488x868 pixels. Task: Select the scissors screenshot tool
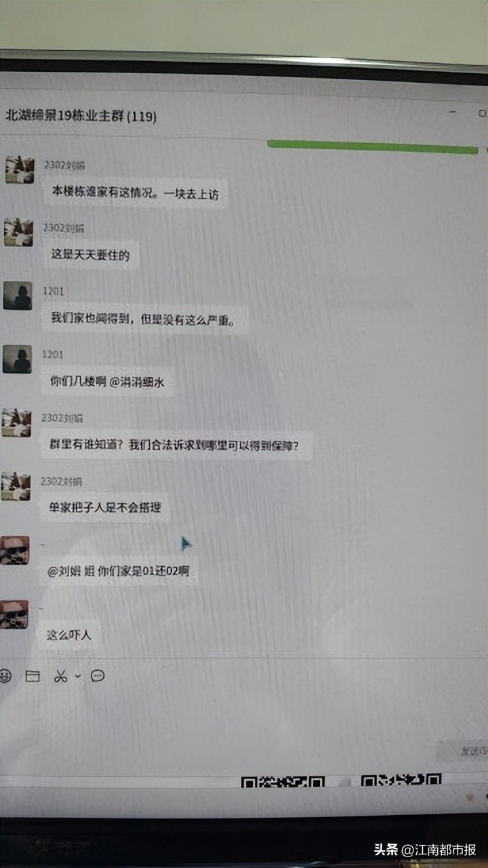pos(60,675)
